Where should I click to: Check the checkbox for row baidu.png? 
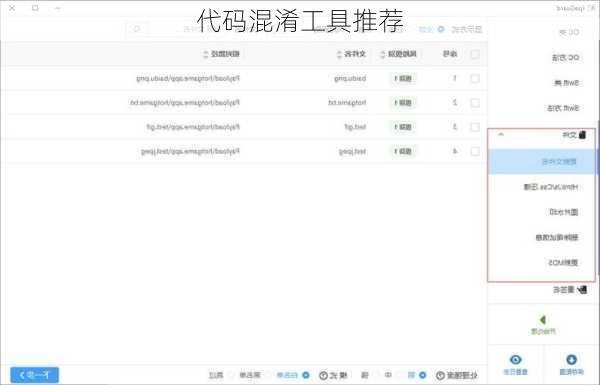coord(475,78)
